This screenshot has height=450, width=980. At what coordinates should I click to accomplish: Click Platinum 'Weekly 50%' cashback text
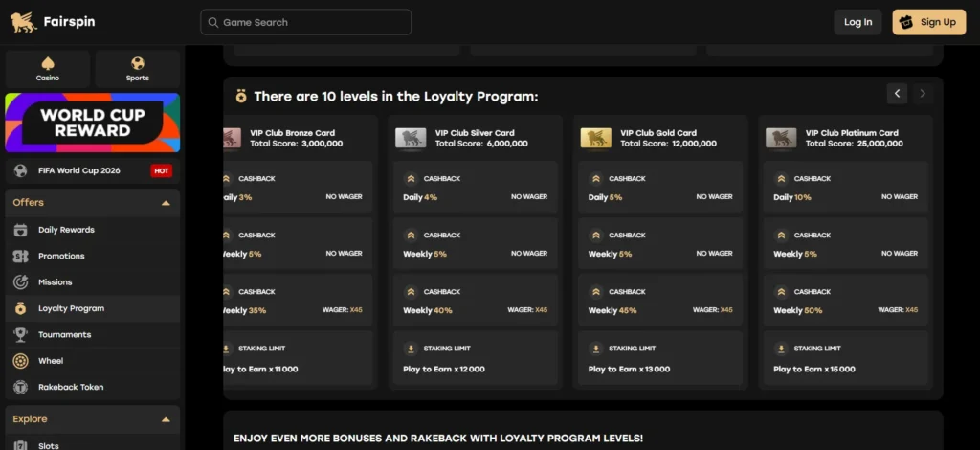(798, 310)
